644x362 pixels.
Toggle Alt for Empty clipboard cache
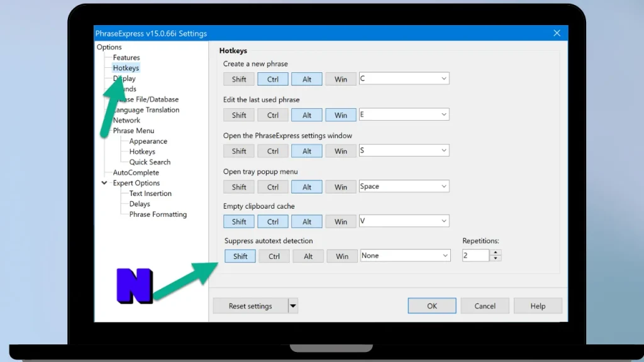tap(307, 222)
